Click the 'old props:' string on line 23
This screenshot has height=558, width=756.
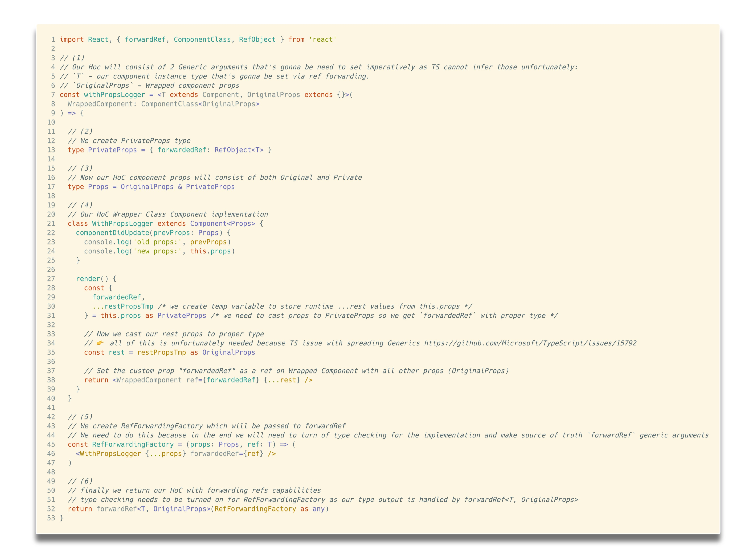tap(157, 242)
